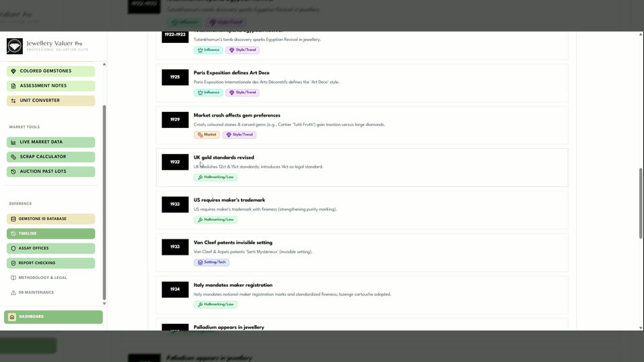Image resolution: width=644 pixels, height=362 pixels.
Task: Click Style/Trend tag on Market crash entry
Action: 239,135
